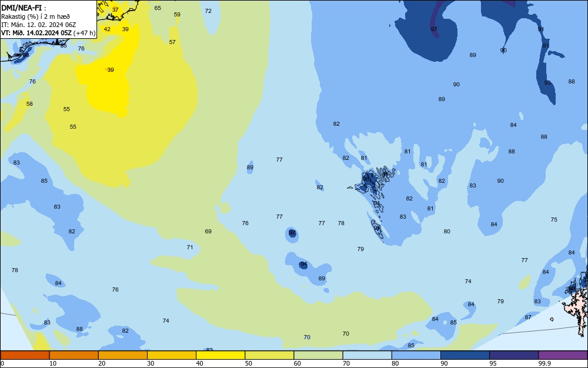Click the humidity value "75" on the map
Screen dimensions: 588x368
[x=554, y=220]
